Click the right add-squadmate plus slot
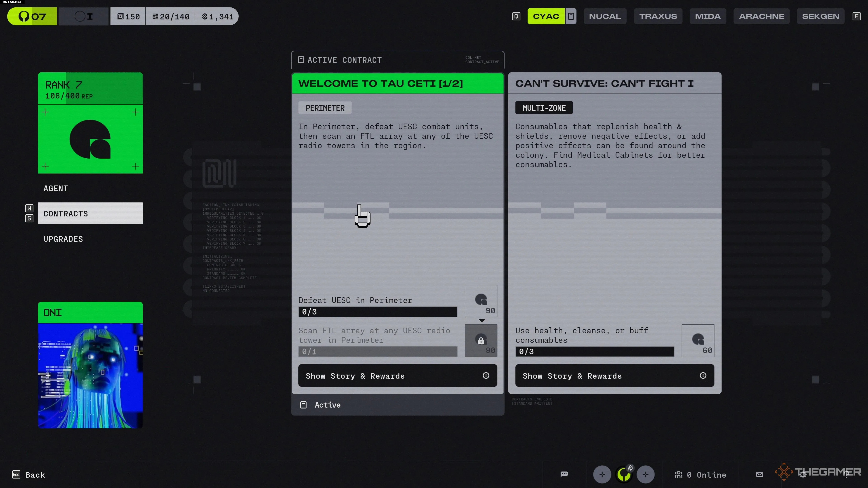 [x=645, y=474]
